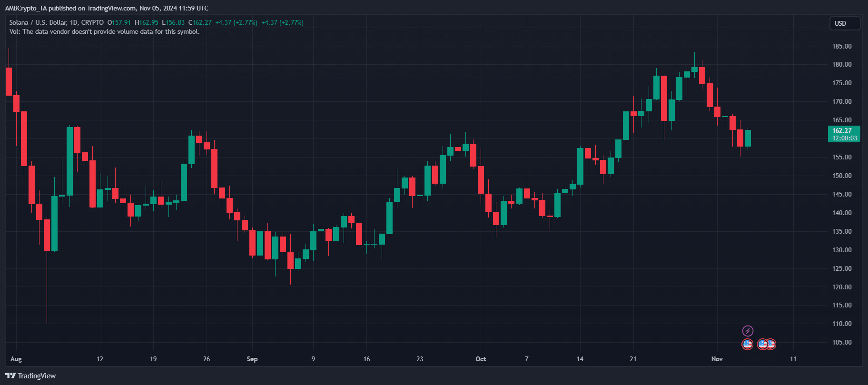The width and height of the screenshot is (868, 385).
Task: Click the 26 date label on the time axis
Action: (x=207, y=359)
